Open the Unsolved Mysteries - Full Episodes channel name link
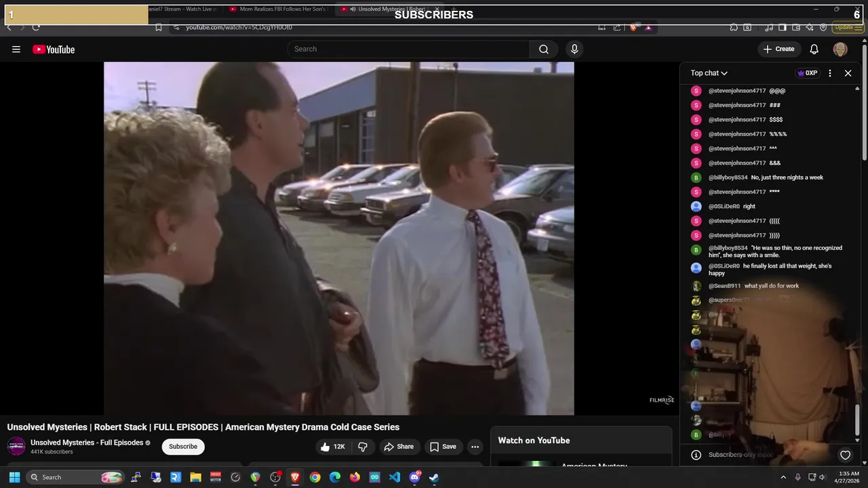This screenshot has height=488, width=868. [x=87, y=443]
